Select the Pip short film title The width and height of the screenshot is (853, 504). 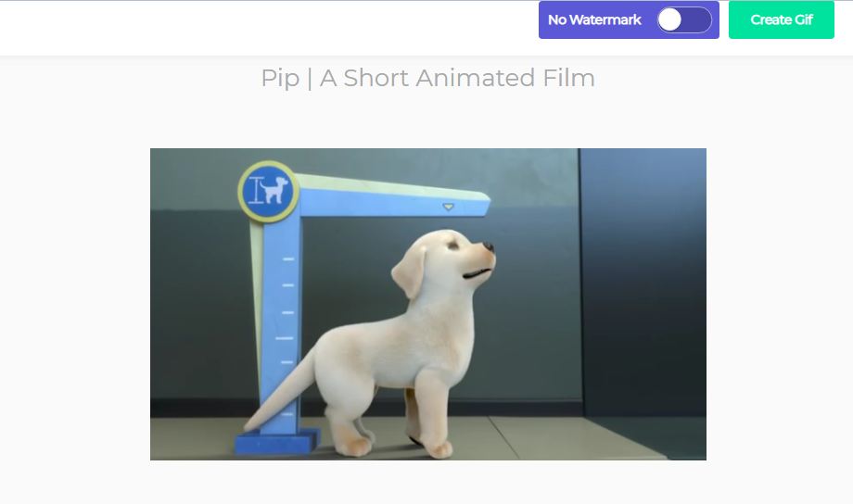pos(427,78)
